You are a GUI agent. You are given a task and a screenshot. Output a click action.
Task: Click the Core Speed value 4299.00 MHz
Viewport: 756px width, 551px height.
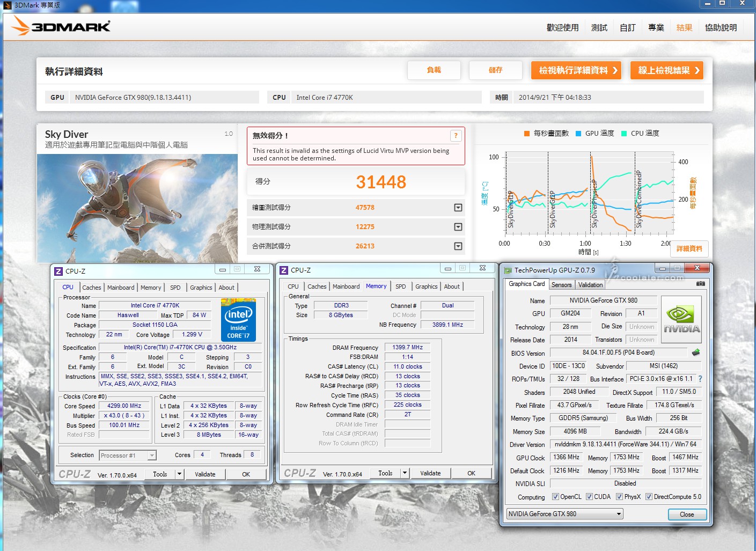(124, 406)
